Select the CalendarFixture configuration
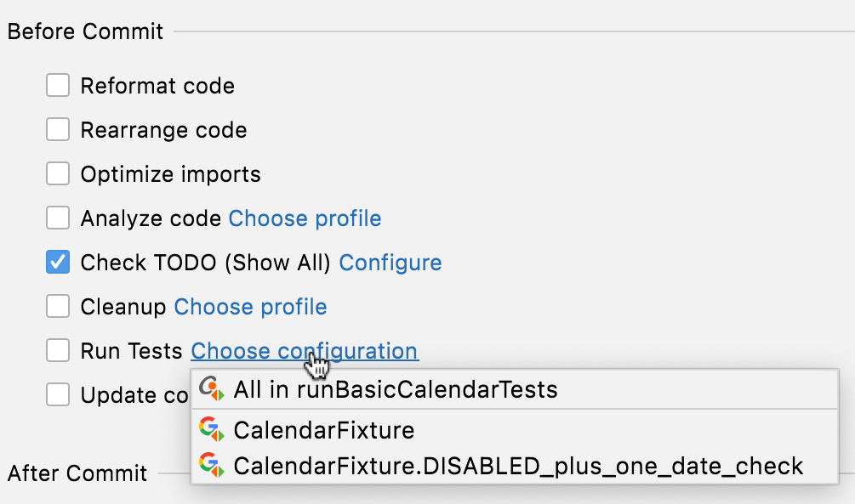 pos(323,430)
